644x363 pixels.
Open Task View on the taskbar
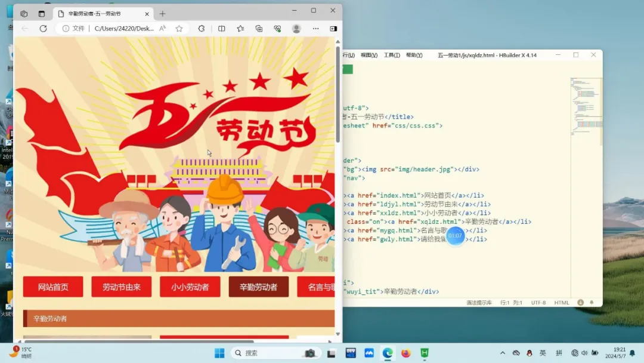(331, 353)
